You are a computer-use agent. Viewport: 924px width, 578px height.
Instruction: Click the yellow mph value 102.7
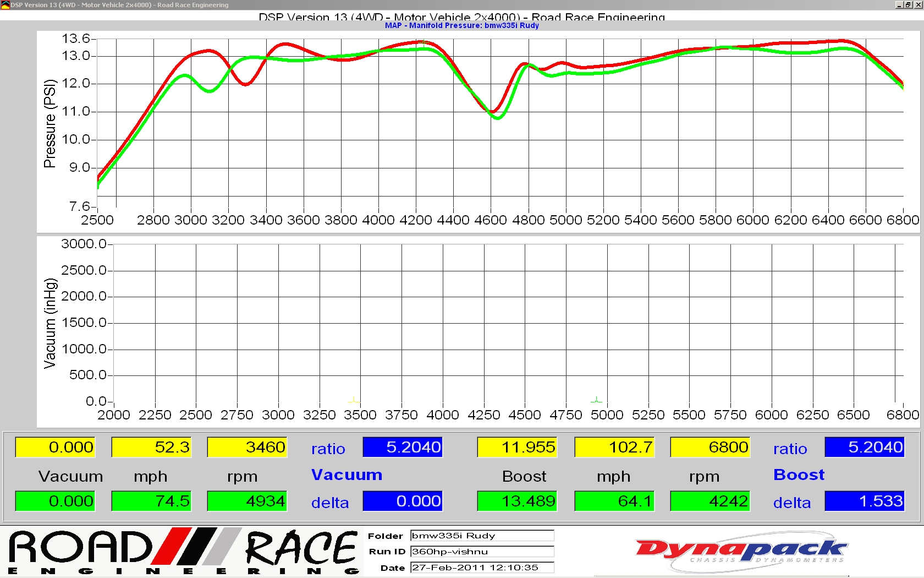614,447
